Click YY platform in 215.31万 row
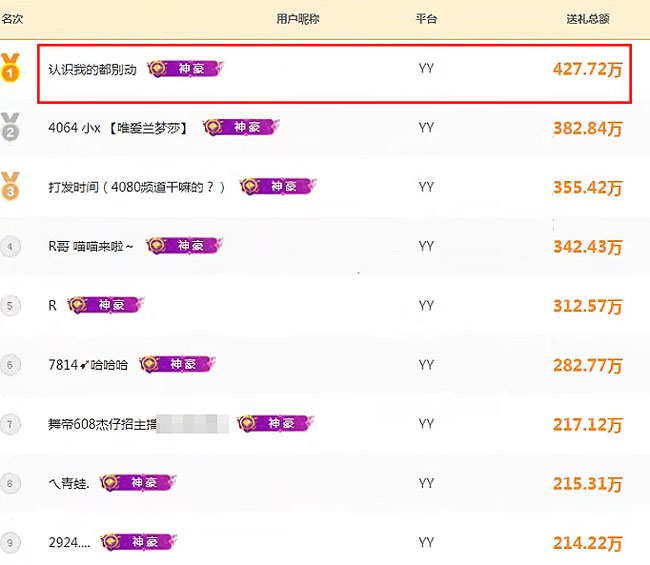 [426, 483]
